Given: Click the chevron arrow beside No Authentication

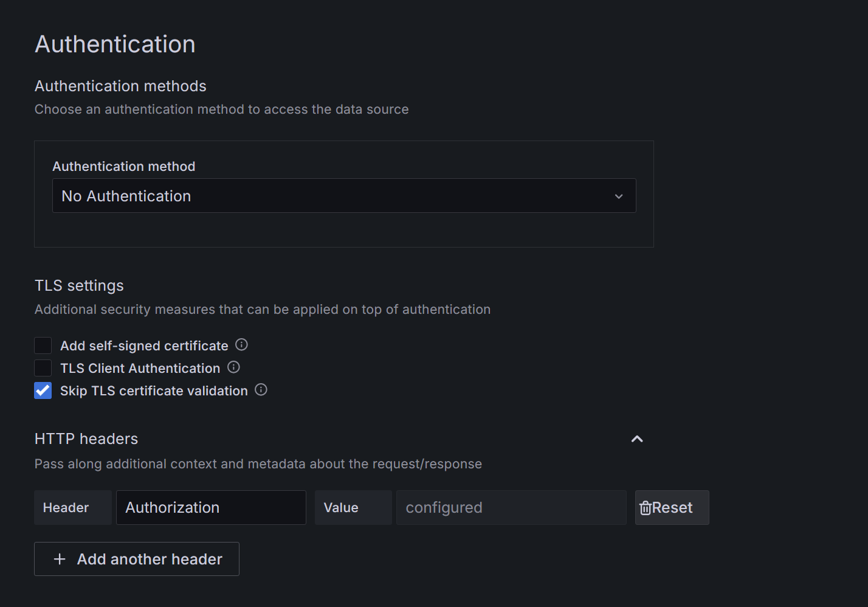Looking at the screenshot, I should pos(619,196).
